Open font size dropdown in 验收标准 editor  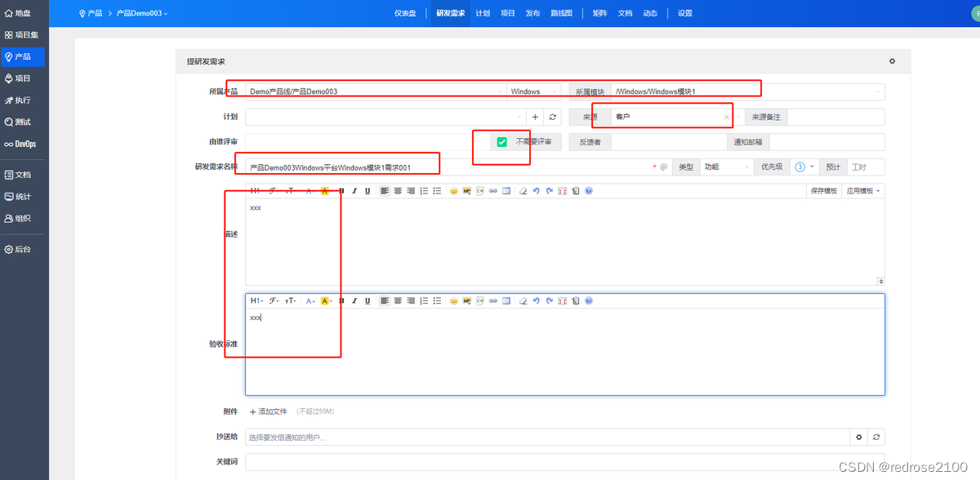(x=290, y=300)
